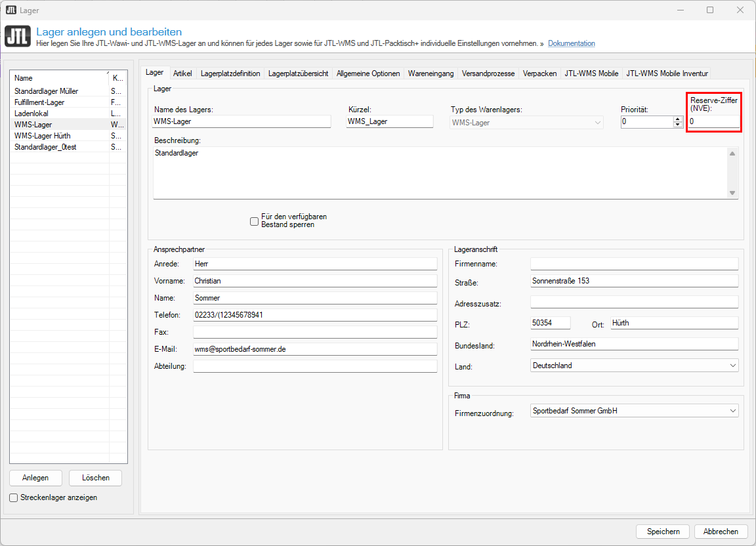
Task: Open the Dokumentation link
Action: [571, 43]
